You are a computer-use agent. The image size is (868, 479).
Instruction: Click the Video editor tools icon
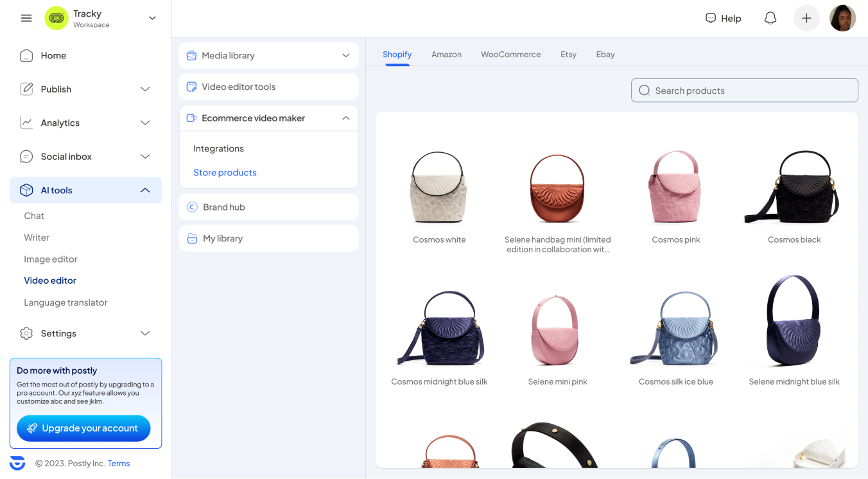point(191,87)
